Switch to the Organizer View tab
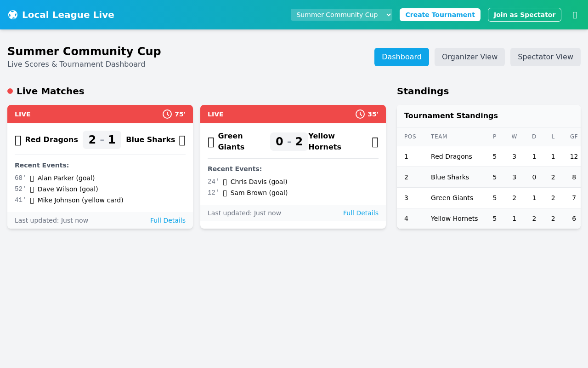The image size is (588, 368). [469, 57]
